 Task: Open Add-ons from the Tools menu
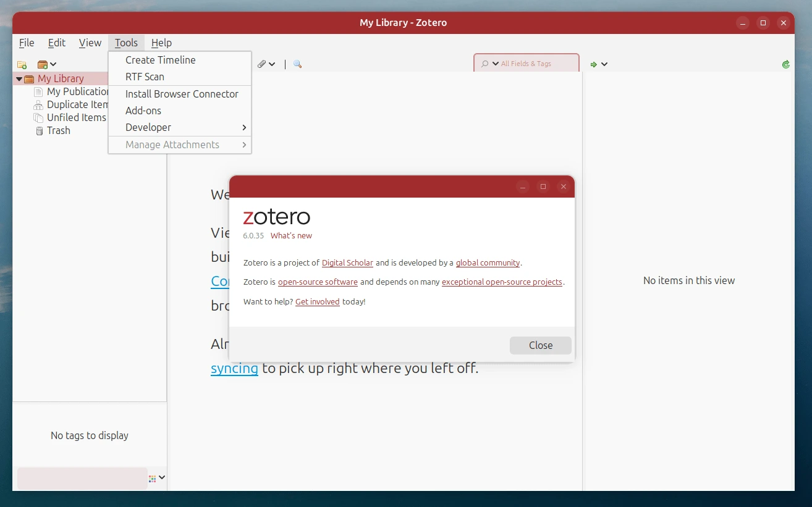pos(143,111)
